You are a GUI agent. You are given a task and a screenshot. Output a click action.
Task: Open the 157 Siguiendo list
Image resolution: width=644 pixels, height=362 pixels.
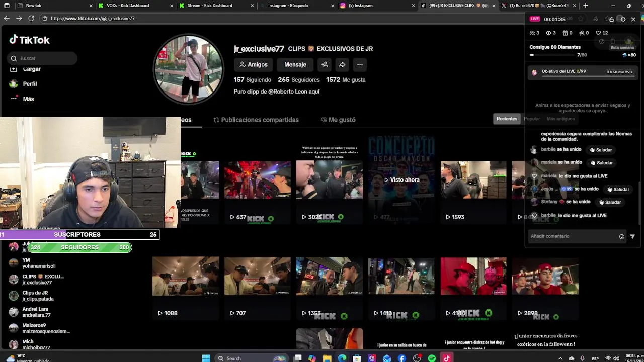253,80
